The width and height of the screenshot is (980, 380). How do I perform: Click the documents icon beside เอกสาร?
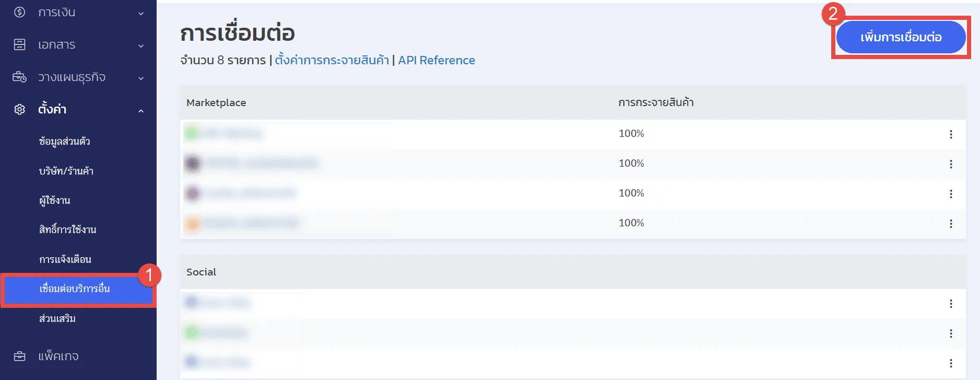coord(19,44)
